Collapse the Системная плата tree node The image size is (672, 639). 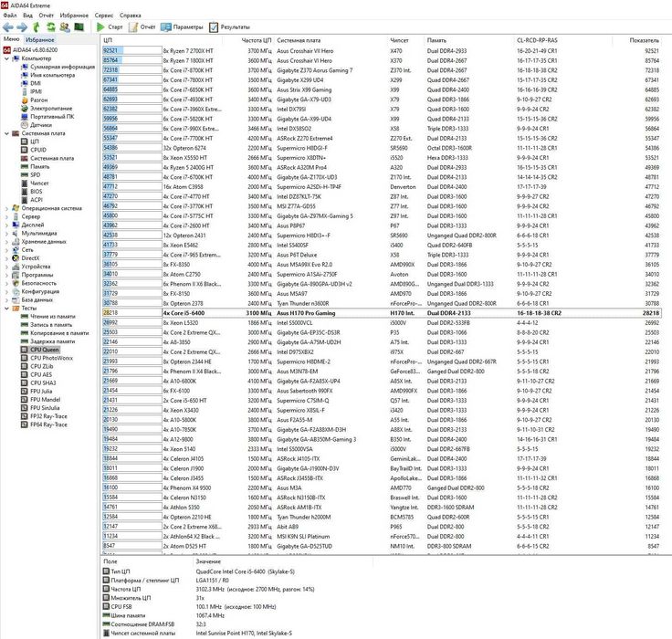click(6, 133)
